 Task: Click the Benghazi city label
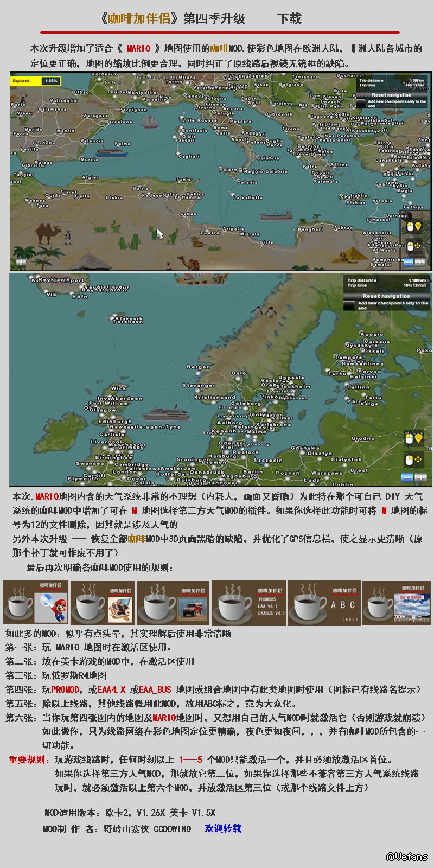(x=310, y=229)
